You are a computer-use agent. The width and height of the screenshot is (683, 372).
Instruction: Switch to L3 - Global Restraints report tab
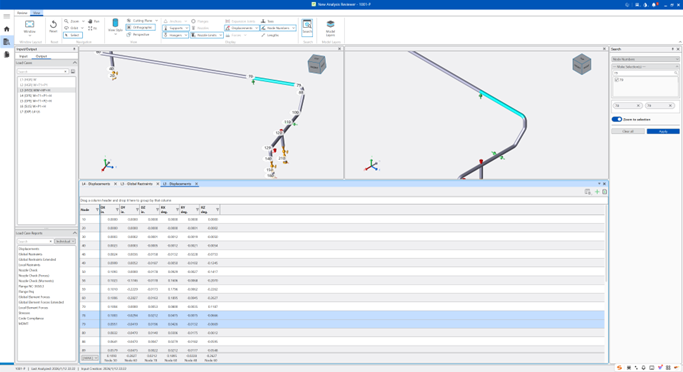(137, 184)
